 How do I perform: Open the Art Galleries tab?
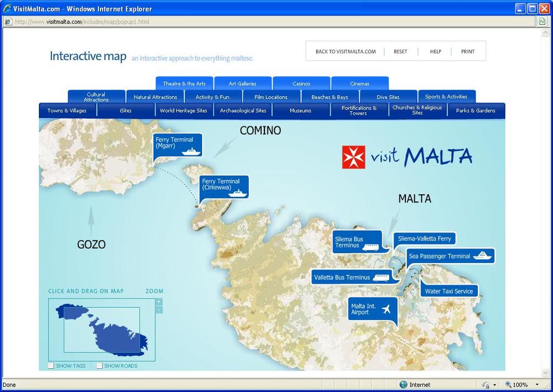pos(243,84)
